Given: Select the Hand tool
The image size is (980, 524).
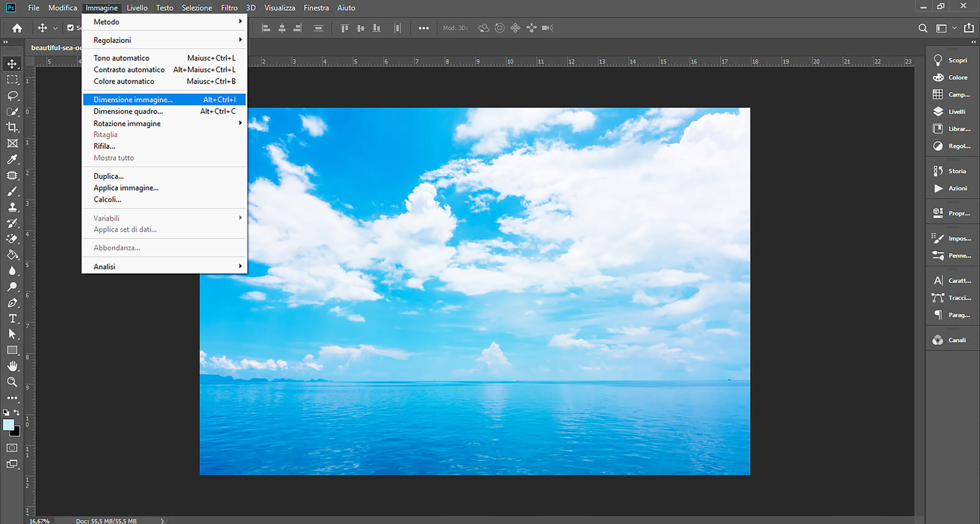Looking at the screenshot, I should coord(12,366).
